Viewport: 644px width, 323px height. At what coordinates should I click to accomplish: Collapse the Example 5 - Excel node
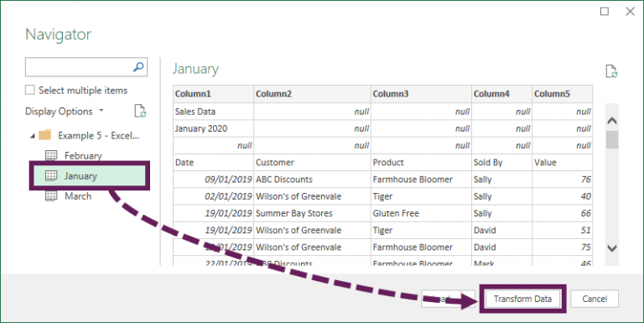pyautogui.click(x=32, y=136)
